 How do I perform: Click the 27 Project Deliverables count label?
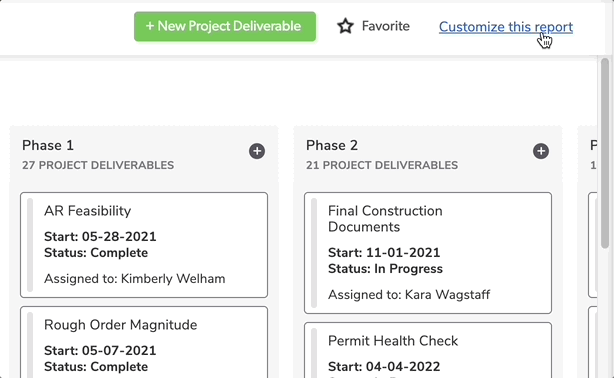(x=98, y=165)
